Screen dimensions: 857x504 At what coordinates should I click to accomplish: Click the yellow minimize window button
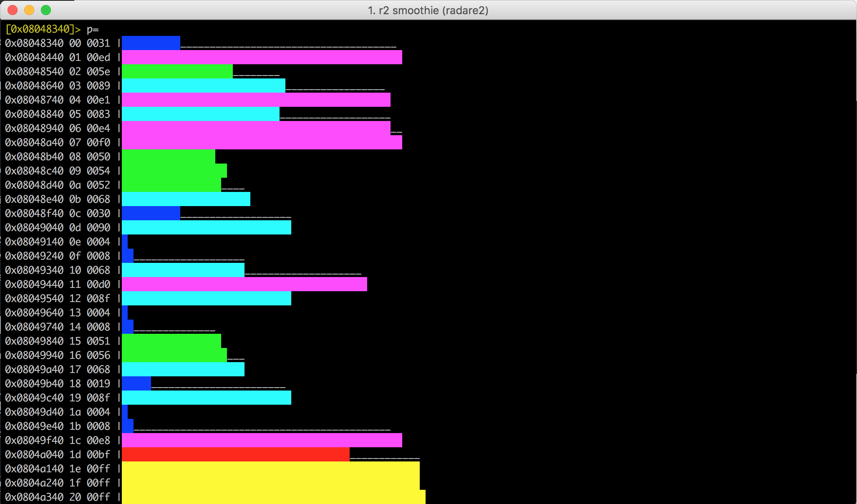[x=29, y=10]
